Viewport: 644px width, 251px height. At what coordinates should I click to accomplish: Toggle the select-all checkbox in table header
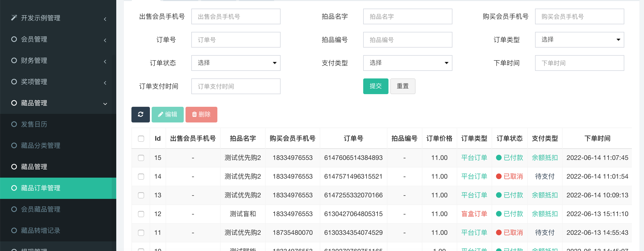(x=141, y=139)
